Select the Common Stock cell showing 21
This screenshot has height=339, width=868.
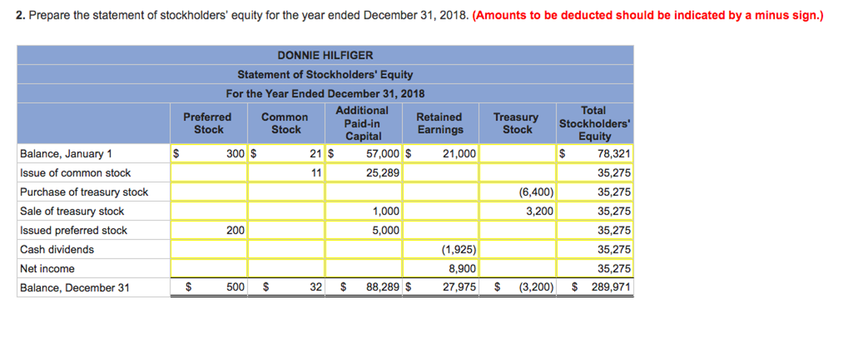tap(286, 153)
